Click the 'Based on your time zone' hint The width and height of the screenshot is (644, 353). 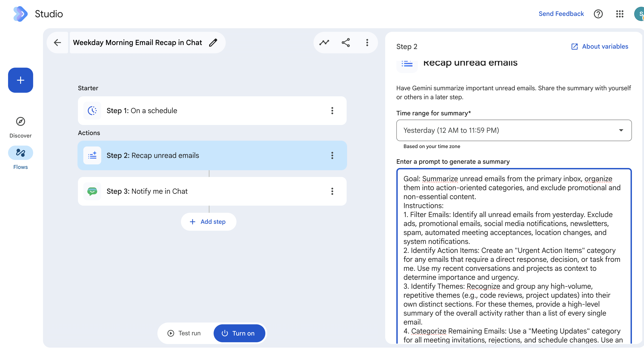pos(431,146)
